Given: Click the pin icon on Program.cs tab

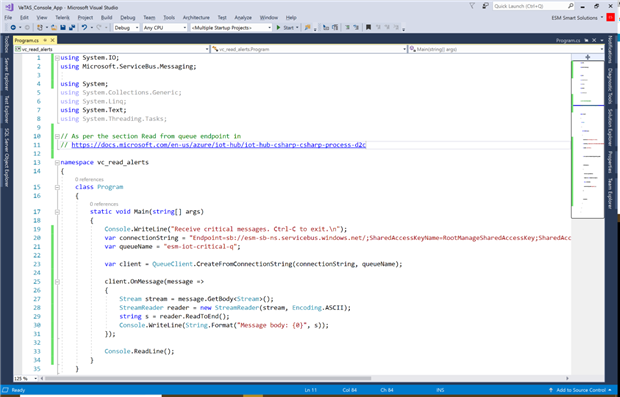Looking at the screenshot, I should [45, 40].
